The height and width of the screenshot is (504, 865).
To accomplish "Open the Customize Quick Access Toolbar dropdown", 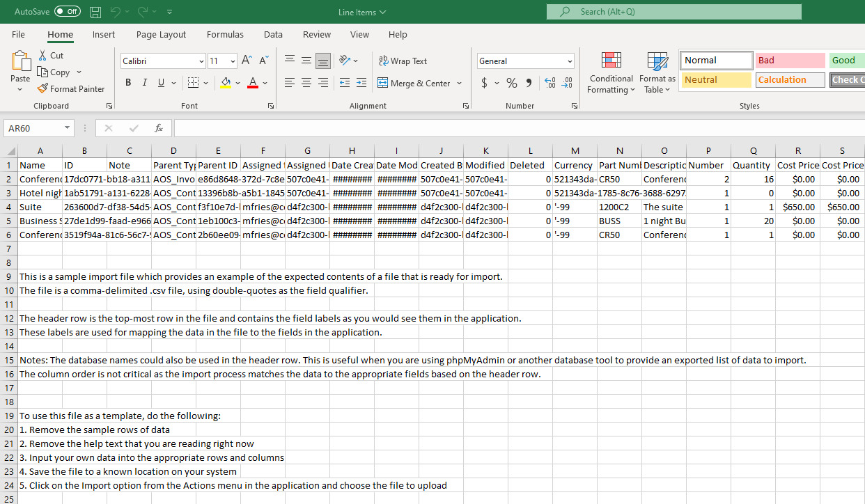I will [x=169, y=12].
